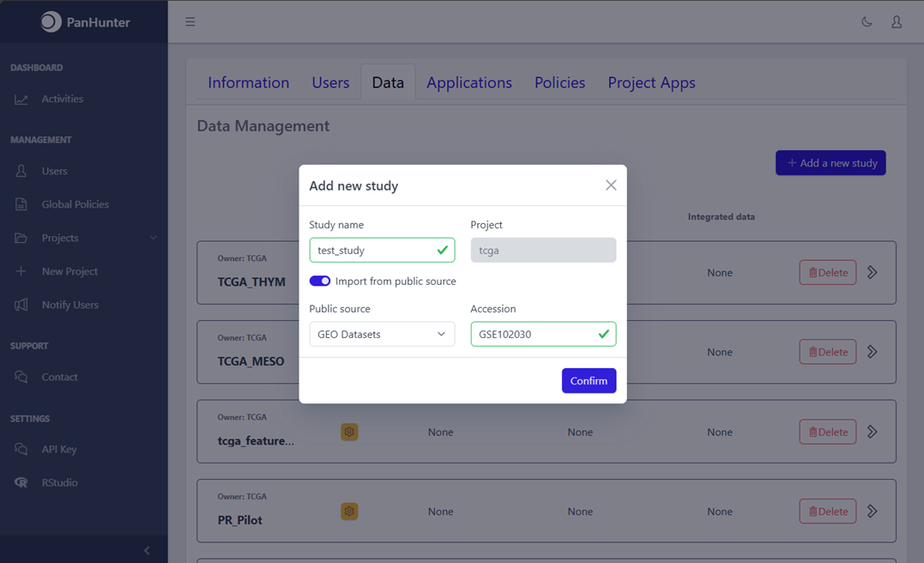Delete the TCGA_MESO study
This screenshot has height=563, width=924.
pos(827,352)
